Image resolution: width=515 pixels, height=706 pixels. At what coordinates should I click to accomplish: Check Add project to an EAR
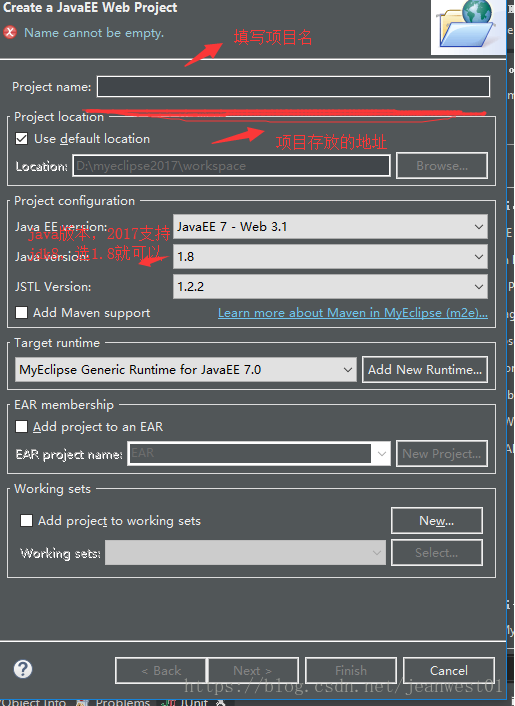tap(21, 426)
